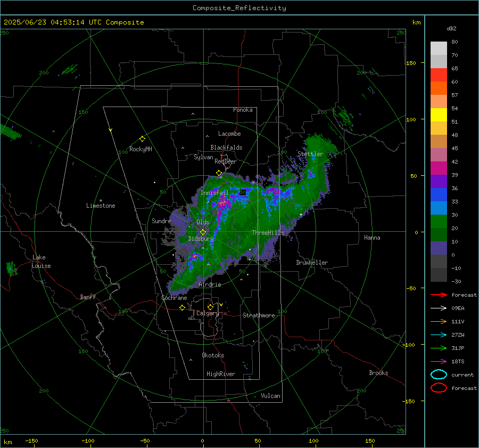Click the 36 dBZ purple color swatch
479x448 pixels.
(x=439, y=181)
